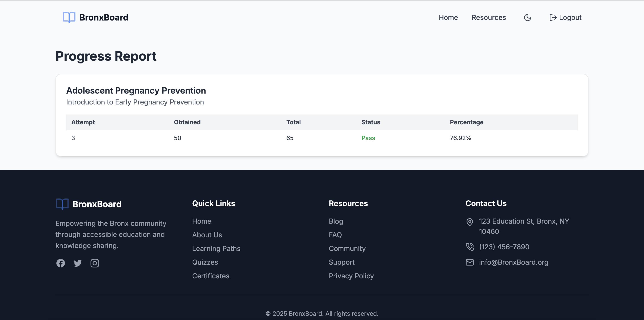Click the footer BronxBoard book logo
The height and width of the screenshot is (320, 644).
(x=62, y=204)
